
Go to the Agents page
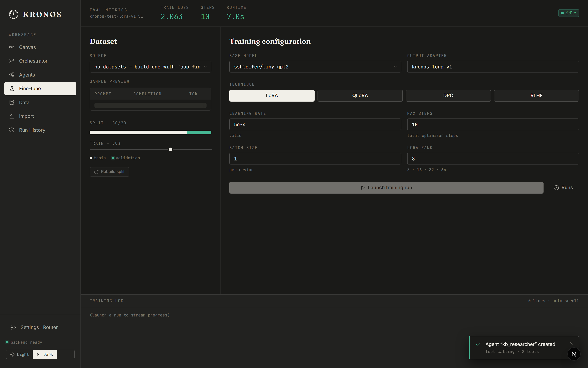[x=40, y=75]
